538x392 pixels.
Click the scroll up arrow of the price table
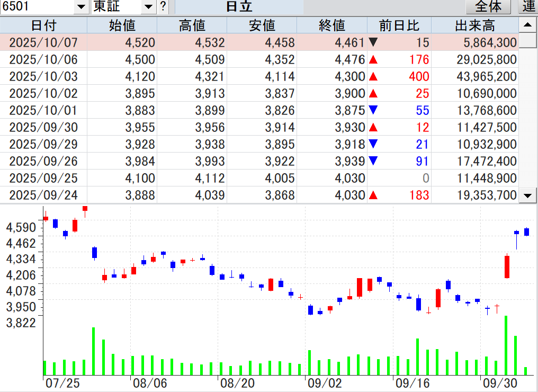527,24
